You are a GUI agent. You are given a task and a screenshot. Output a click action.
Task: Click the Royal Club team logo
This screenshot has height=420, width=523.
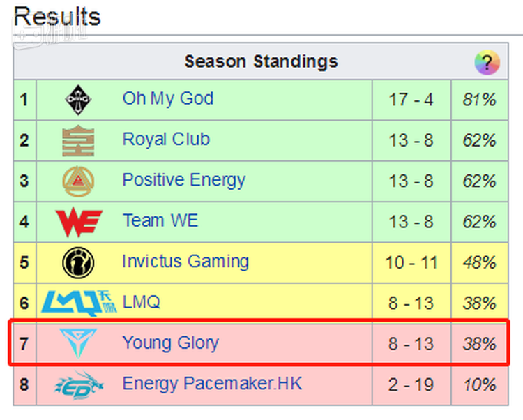coord(77,140)
